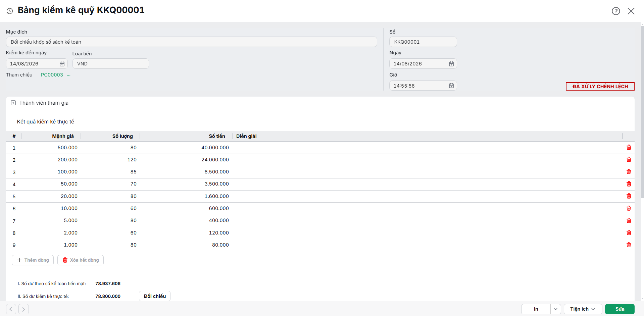
Task: Click the picker icon in the Giờ field
Action: [451, 86]
